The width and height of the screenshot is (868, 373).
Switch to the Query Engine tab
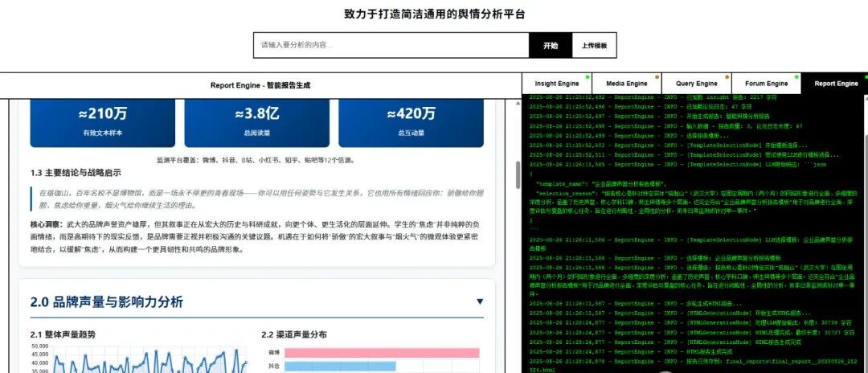[696, 84]
